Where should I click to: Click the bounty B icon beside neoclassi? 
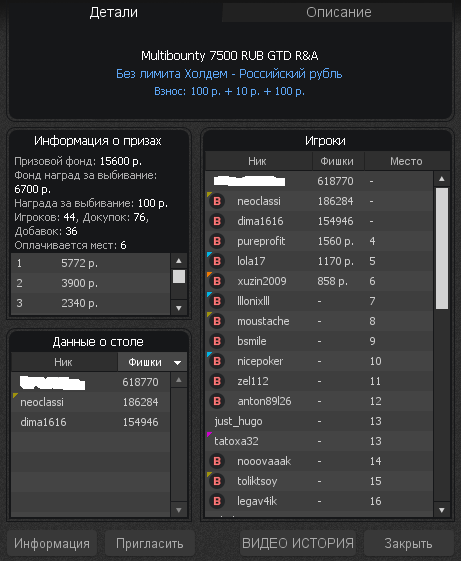click(x=217, y=201)
